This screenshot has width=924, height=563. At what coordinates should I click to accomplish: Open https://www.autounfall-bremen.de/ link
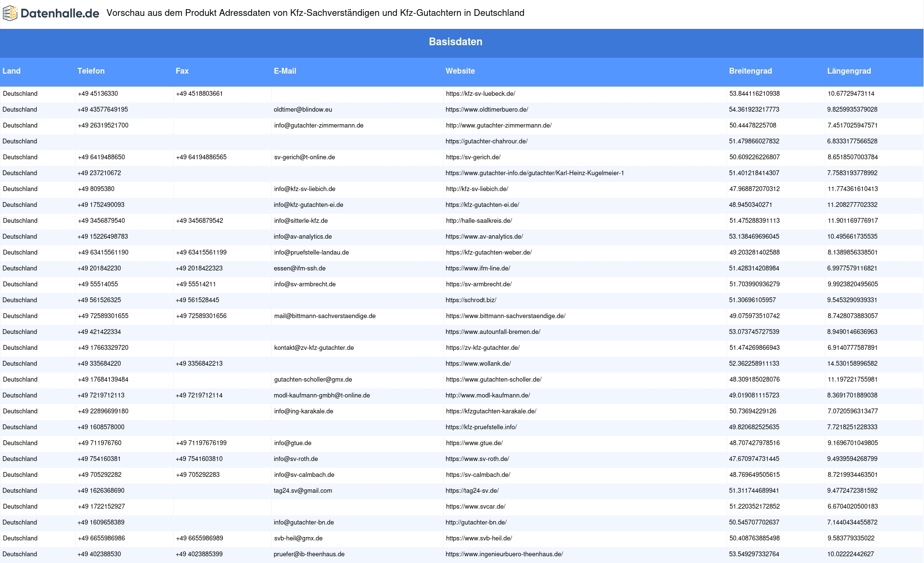point(493,332)
